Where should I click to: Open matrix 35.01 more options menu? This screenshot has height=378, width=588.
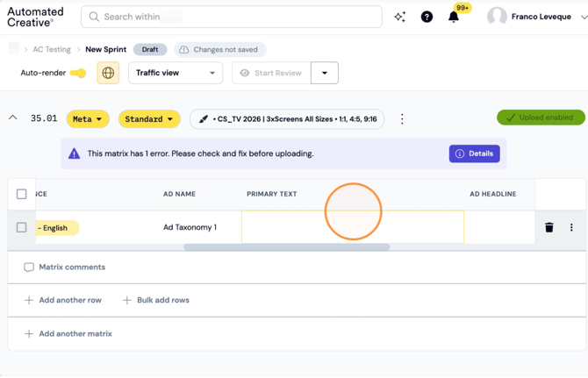402,119
